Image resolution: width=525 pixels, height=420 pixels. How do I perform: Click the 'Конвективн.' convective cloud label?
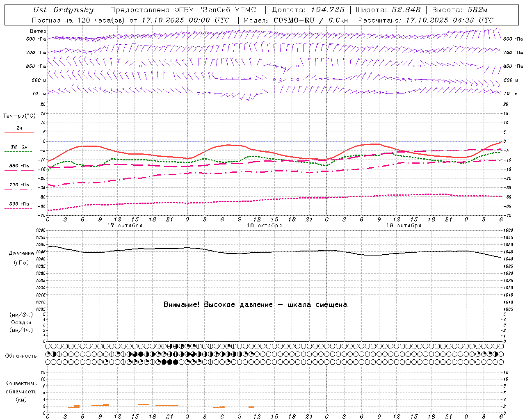[21, 383]
